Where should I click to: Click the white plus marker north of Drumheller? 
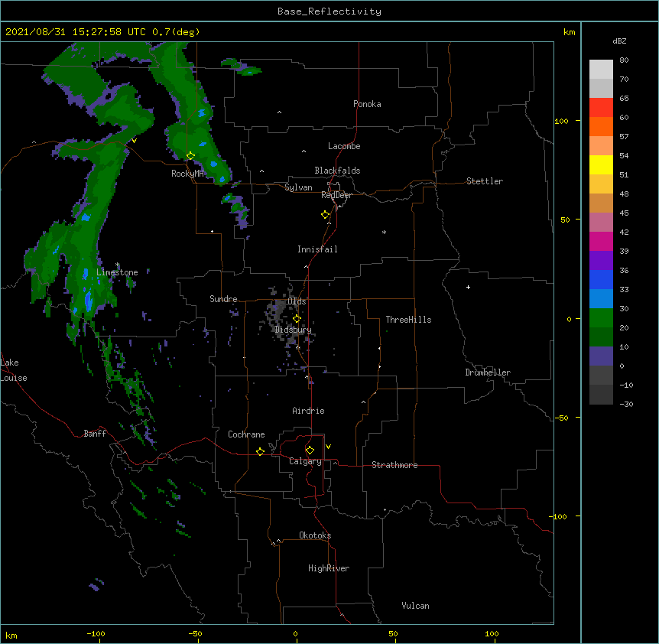coord(468,287)
